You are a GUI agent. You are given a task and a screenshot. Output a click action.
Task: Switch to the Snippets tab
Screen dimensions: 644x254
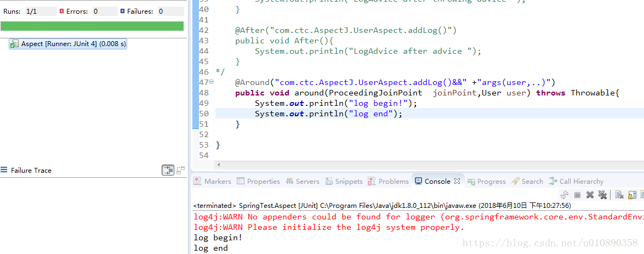(x=344, y=181)
